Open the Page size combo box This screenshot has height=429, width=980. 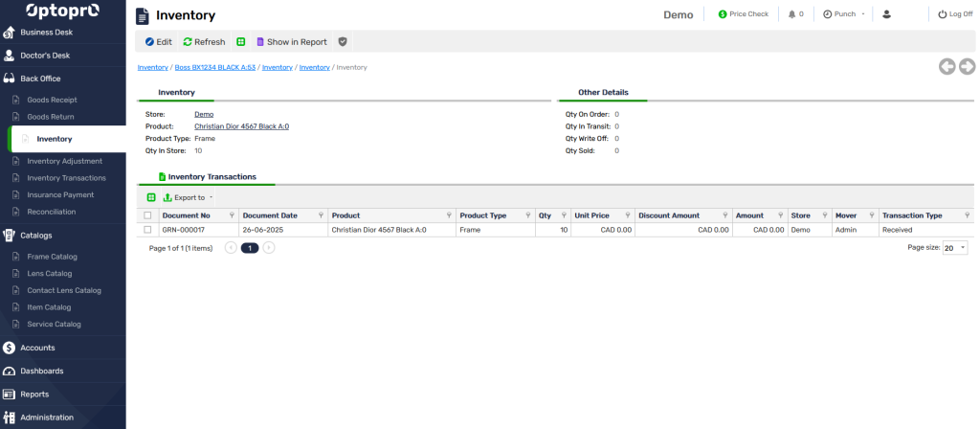click(x=955, y=247)
